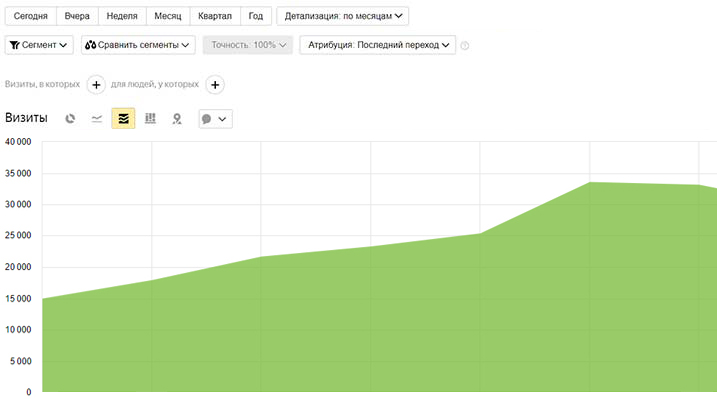Select the Сегодня period tab
The image size is (717, 399).
(x=31, y=16)
